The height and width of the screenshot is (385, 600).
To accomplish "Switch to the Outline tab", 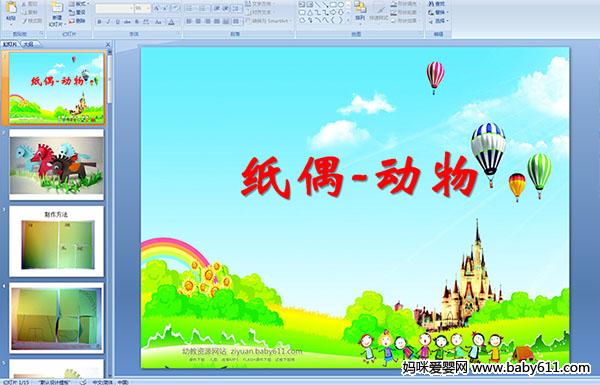I will coord(29,44).
